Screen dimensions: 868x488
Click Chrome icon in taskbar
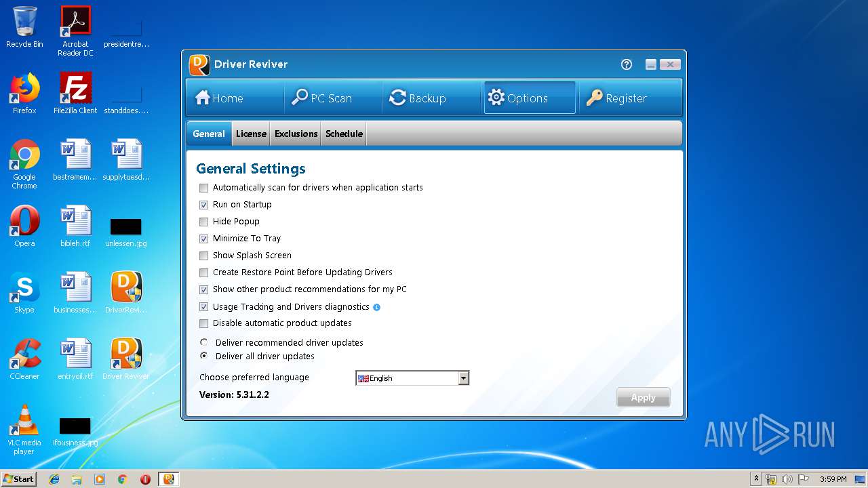[122, 479]
